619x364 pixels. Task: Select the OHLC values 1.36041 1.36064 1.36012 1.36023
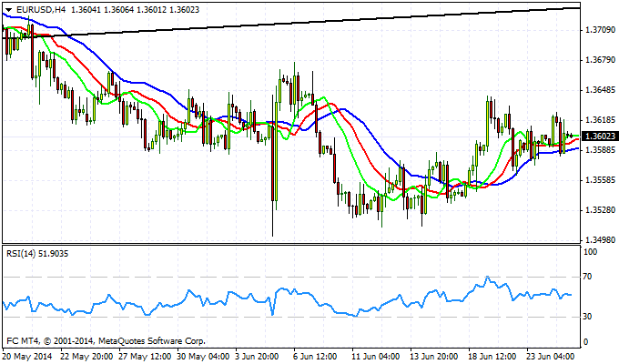coord(135,9)
